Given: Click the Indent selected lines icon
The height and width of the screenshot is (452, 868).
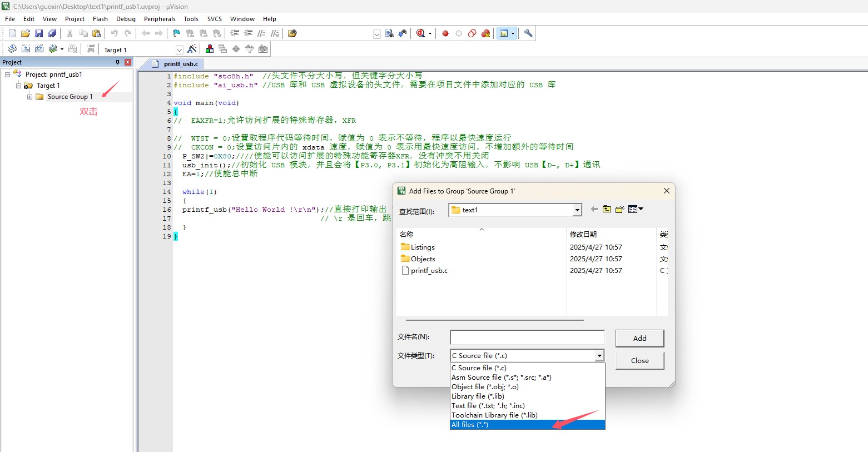Looking at the screenshot, I should pos(235,33).
